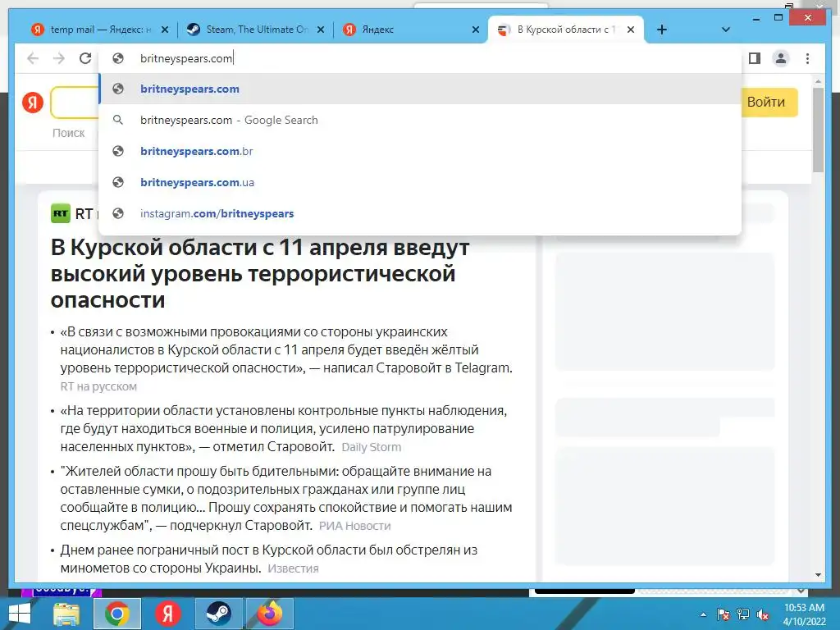
Task: Close the В Курской области tab
Action: pyautogui.click(x=631, y=30)
